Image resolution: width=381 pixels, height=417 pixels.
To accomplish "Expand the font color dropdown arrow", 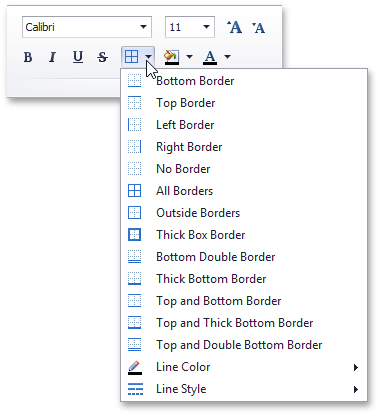I will (227, 57).
